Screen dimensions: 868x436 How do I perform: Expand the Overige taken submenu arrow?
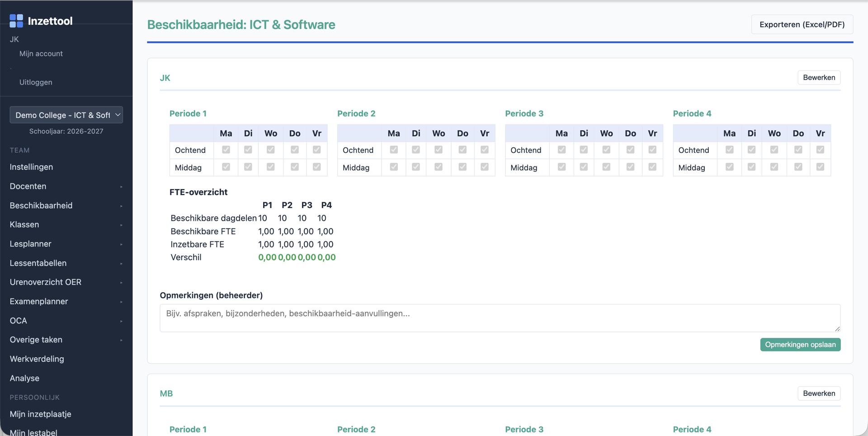coord(121,340)
